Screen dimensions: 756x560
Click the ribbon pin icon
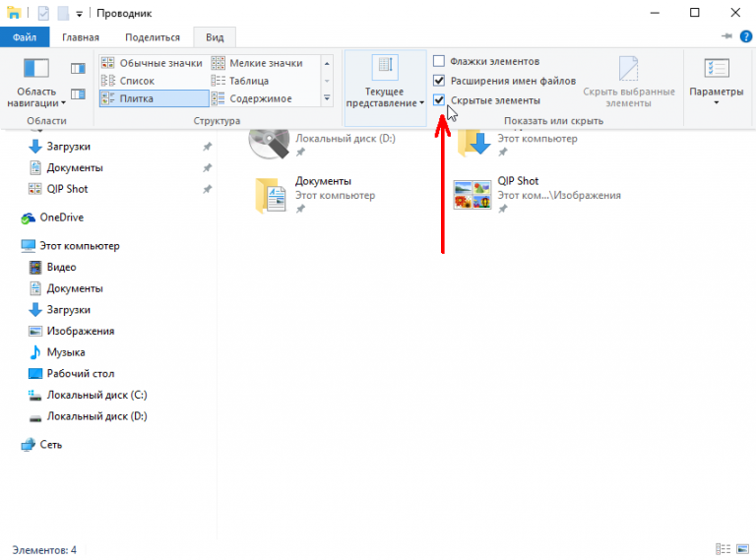tap(726, 36)
